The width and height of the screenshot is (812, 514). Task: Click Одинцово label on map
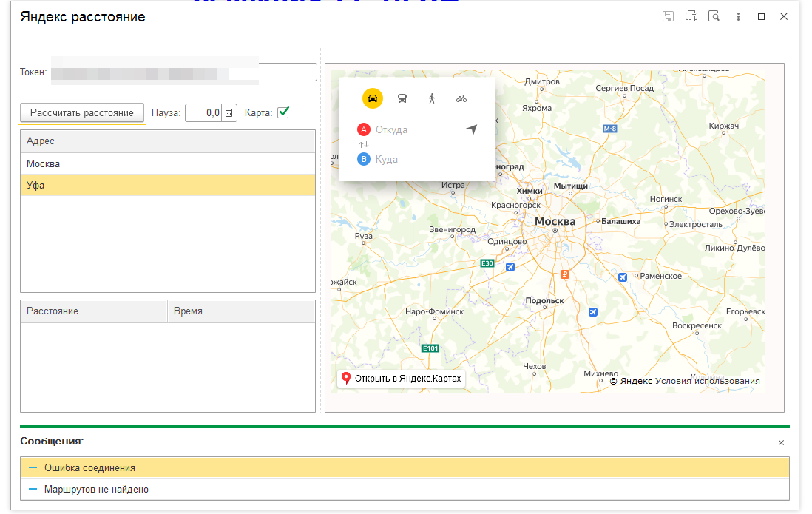(507, 241)
